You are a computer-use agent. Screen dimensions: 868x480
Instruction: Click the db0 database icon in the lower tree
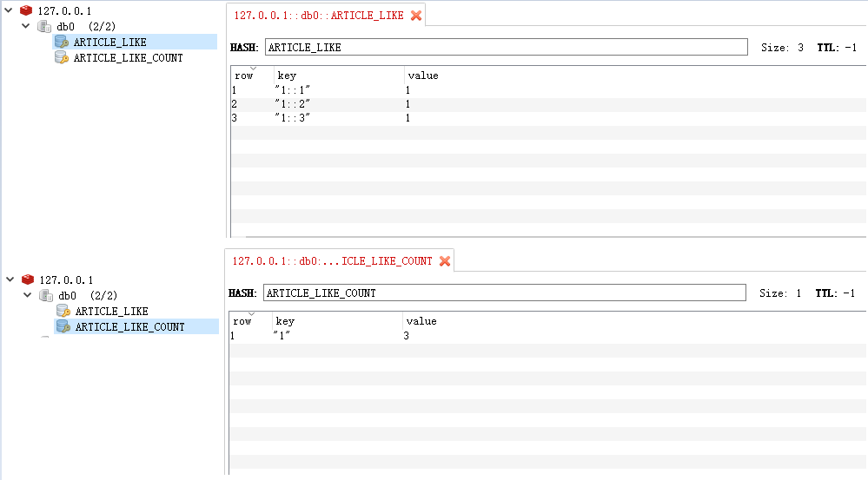click(45, 295)
